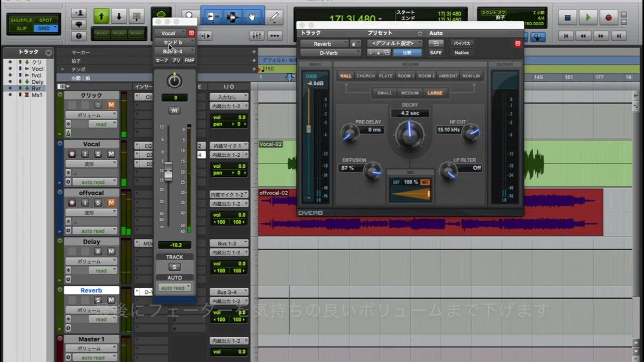Select the Selector waveform tool
The width and height of the screenshot is (644, 362).
pyautogui.click(x=233, y=17)
